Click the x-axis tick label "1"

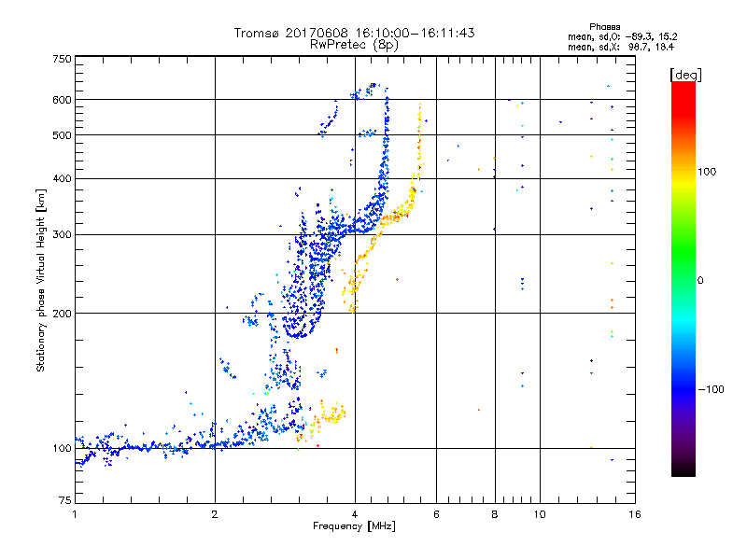click(x=75, y=514)
